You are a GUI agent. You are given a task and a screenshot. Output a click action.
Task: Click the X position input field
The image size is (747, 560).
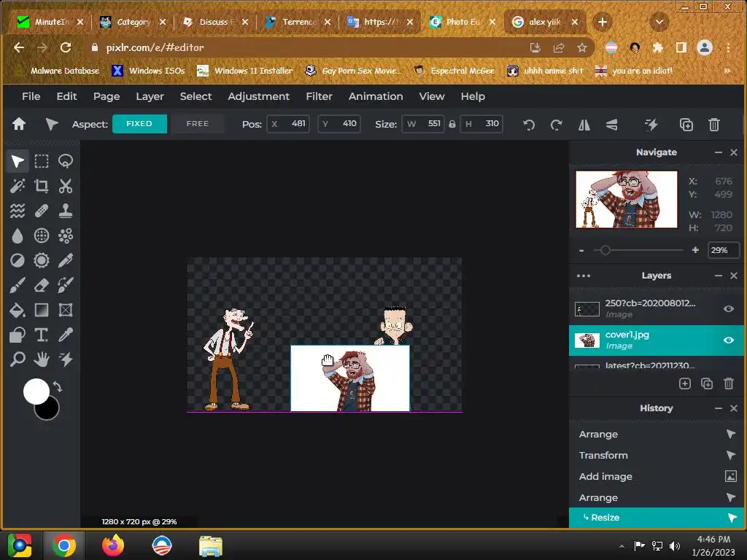288,124
